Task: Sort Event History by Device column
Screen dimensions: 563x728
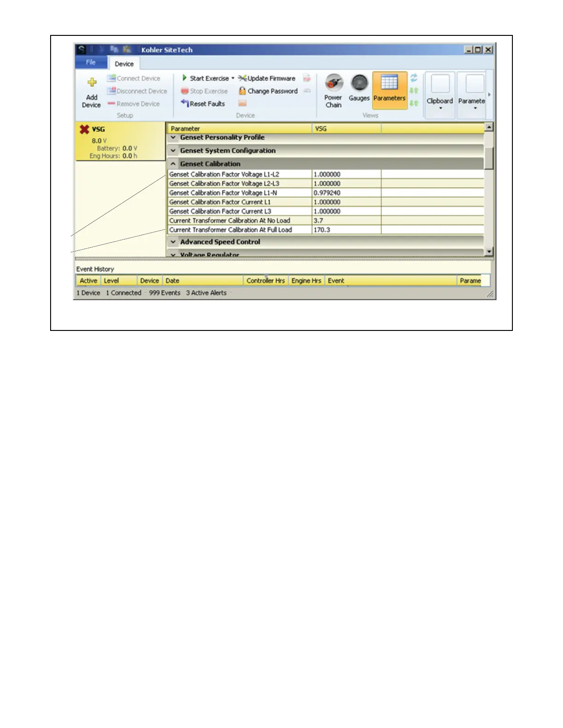Action: [149, 280]
